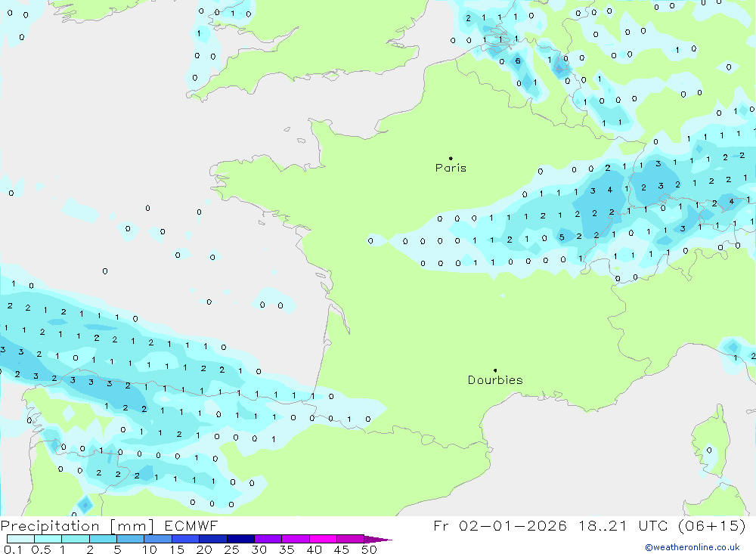Click the '5' precipitation value east of Paris
This screenshot has width=756, height=554.
pyautogui.click(x=561, y=237)
